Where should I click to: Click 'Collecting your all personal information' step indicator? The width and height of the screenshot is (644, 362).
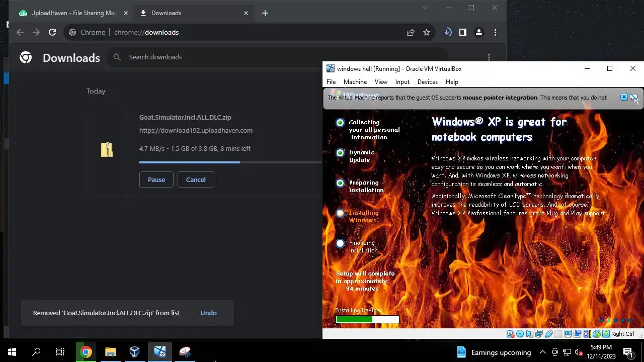(x=340, y=123)
